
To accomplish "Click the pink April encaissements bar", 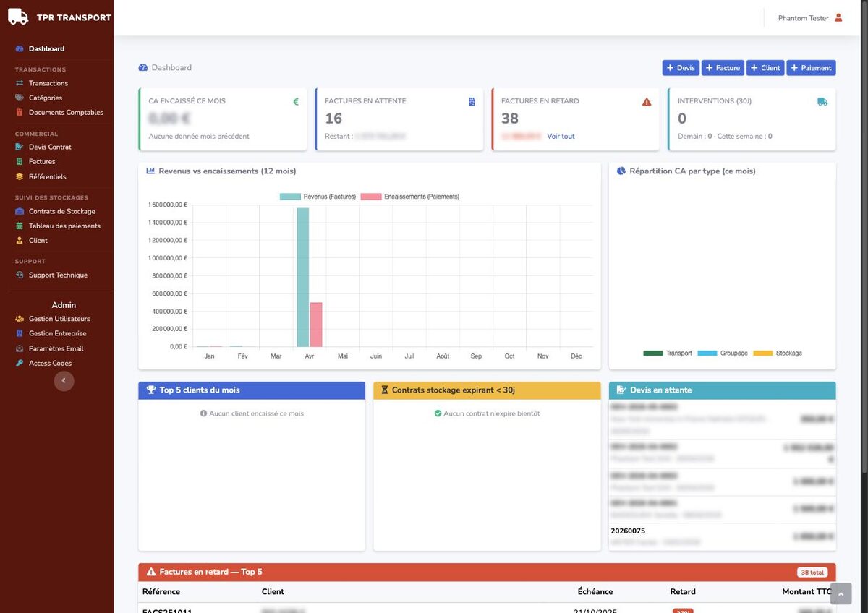I will tap(316, 325).
